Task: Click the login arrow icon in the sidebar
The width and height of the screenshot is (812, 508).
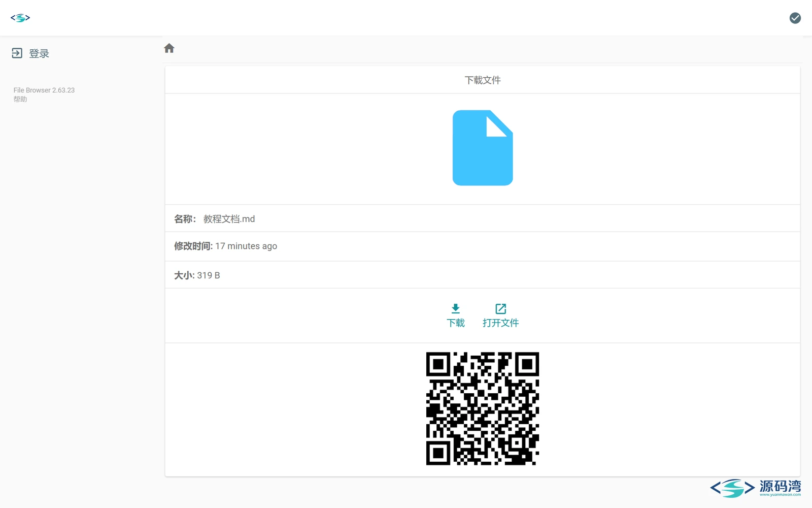Action: coord(17,53)
